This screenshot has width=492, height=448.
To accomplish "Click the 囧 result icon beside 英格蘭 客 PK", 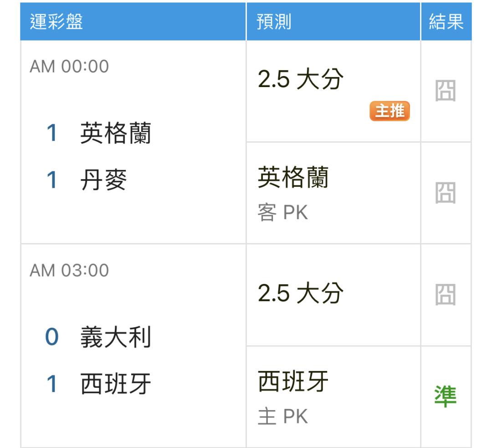I will [x=445, y=193].
